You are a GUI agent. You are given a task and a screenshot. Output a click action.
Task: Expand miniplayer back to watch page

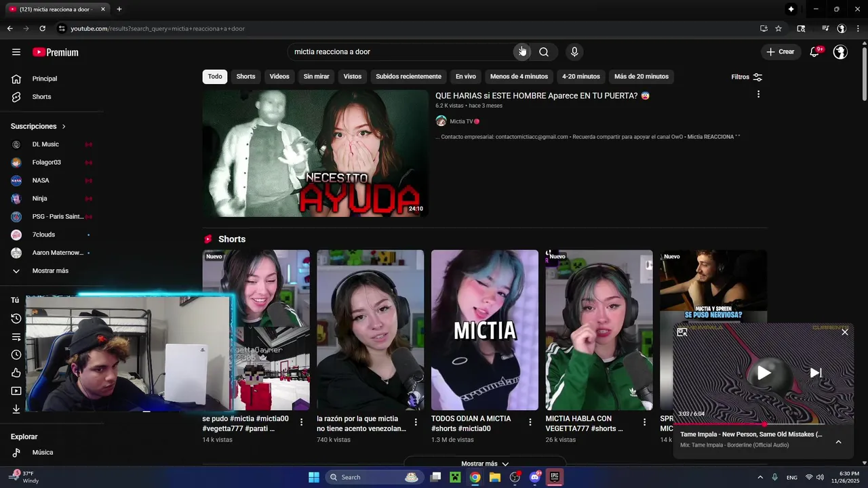point(682,332)
